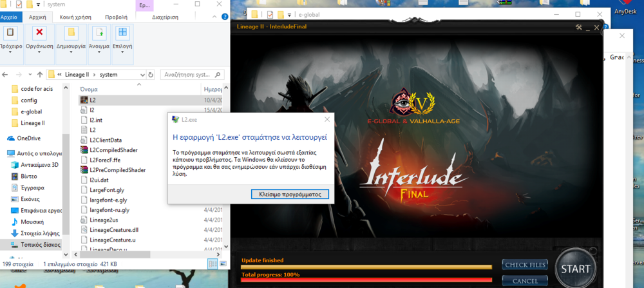The height and width of the screenshot is (288, 644).
Task: Click the search magnifier in Explorer
Action: (218, 75)
